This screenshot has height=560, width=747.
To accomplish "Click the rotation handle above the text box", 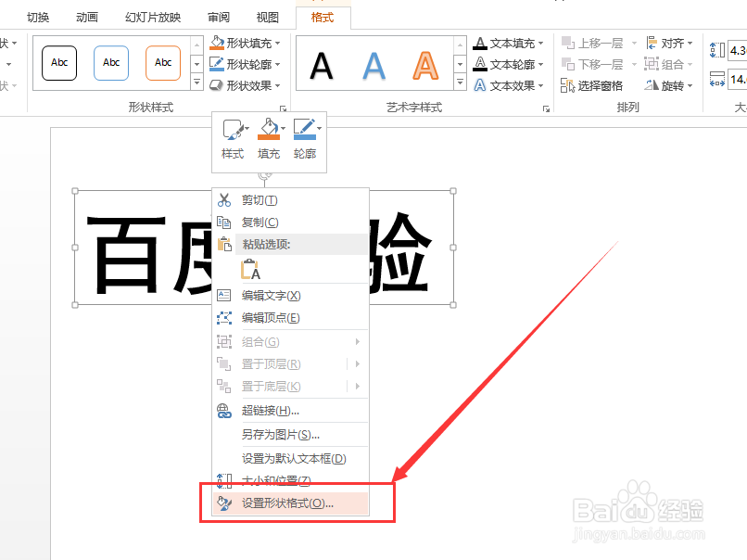I will (264, 176).
